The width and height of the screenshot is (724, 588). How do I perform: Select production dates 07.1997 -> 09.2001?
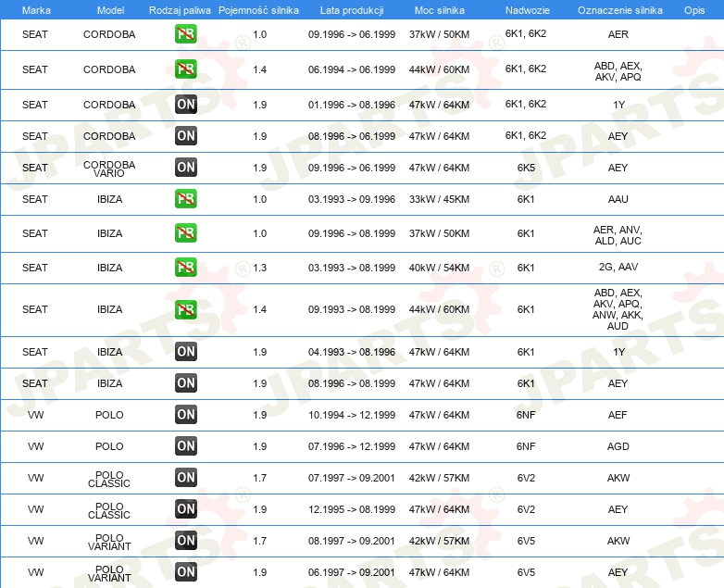pos(352,478)
